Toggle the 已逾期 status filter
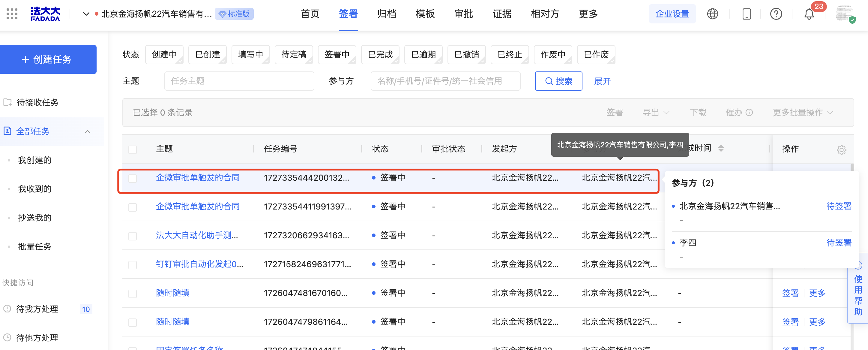868x350 pixels. [424, 55]
